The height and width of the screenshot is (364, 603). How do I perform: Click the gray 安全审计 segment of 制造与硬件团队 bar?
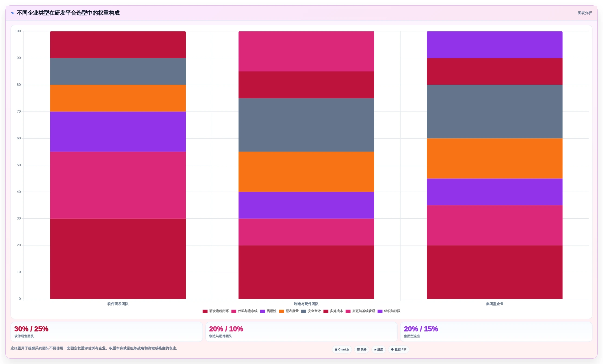[306, 125]
